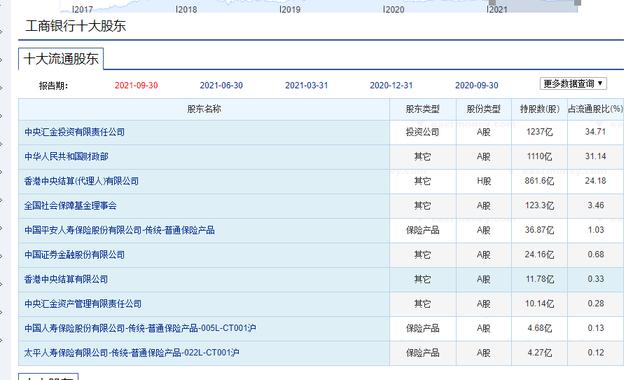
Task: Click the 123.3亿 holdings cell
Action: point(540,205)
